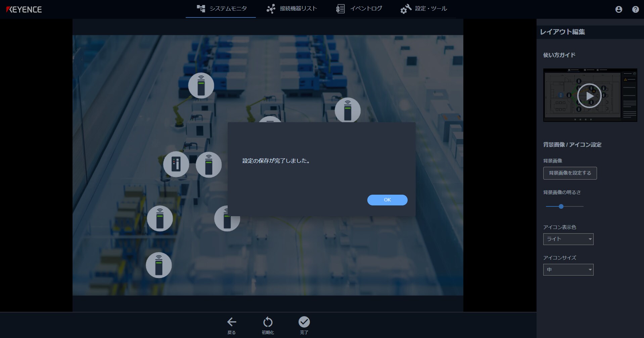
Task: Open the イベントログ tab
Action: point(359,9)
